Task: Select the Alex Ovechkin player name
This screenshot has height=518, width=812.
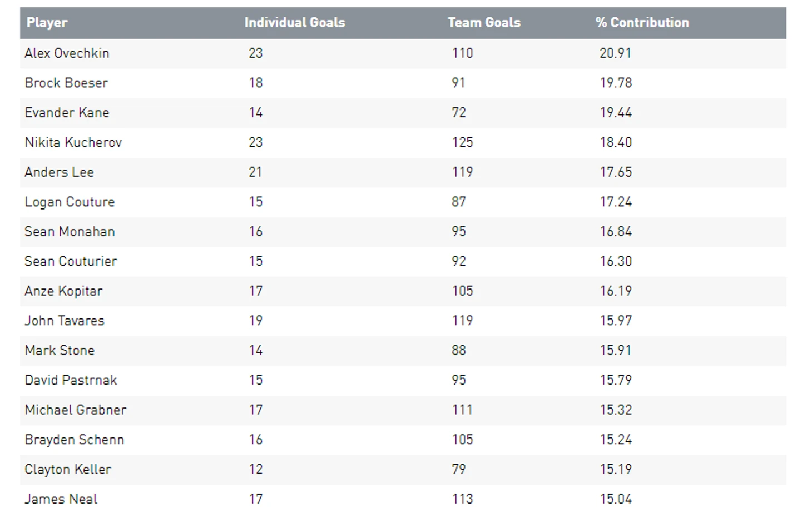Action: [67, 53]
